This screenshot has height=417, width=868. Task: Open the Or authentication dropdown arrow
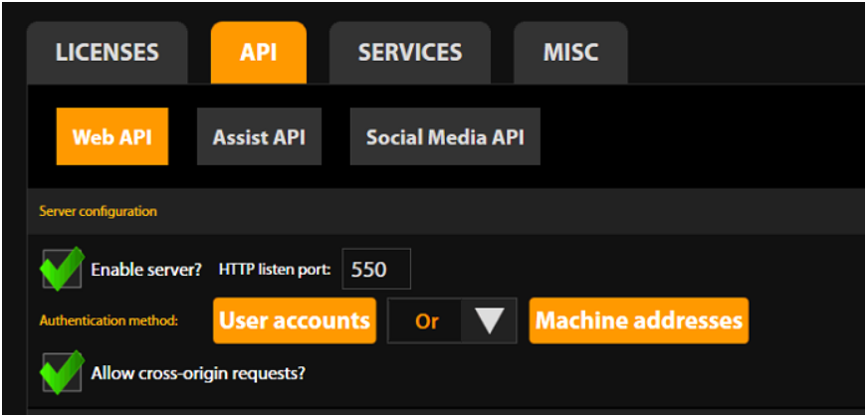tap(490, 320)
